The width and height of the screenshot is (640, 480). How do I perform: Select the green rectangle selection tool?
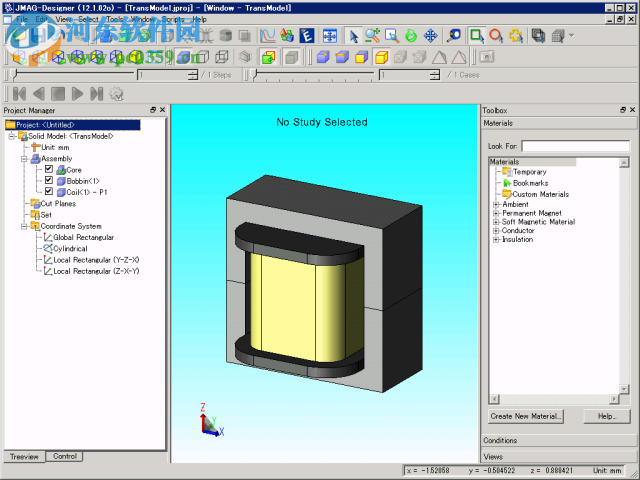[477, 36]
